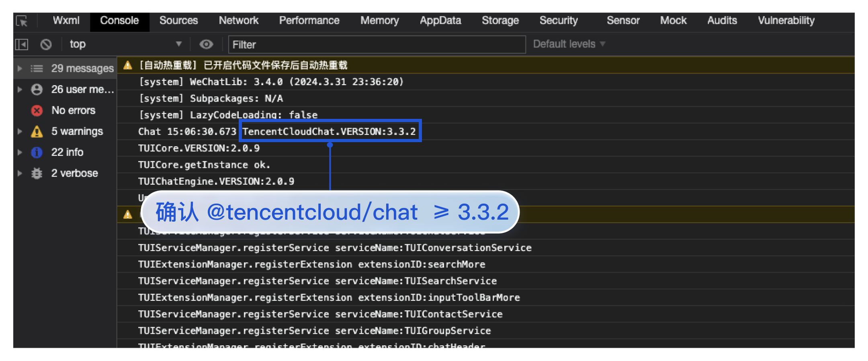Select the red No errors icon
This screenshot has width=868, height=361.
(37, 110)
